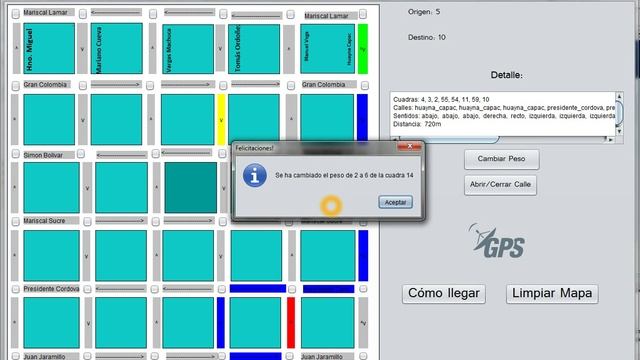Click the Mariscal Sucre street label
This screenshot has height=360, width=640.
click(x=44, y=220)
